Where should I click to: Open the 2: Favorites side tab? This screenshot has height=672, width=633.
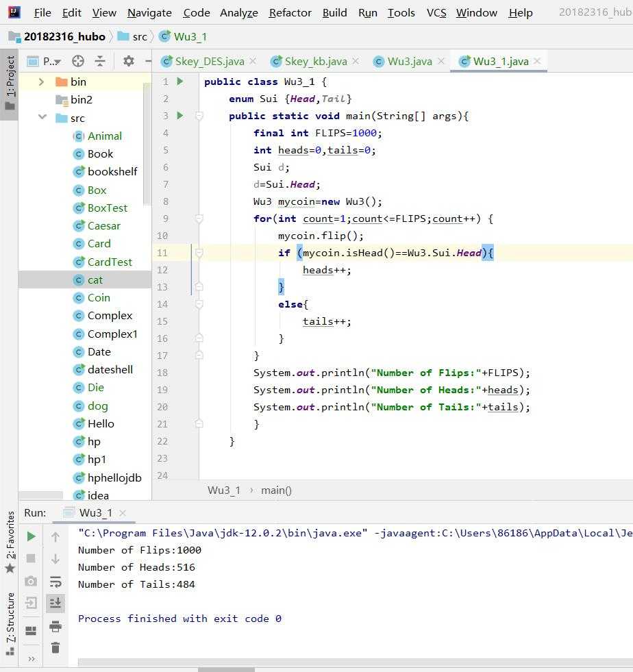pos(10,541)
